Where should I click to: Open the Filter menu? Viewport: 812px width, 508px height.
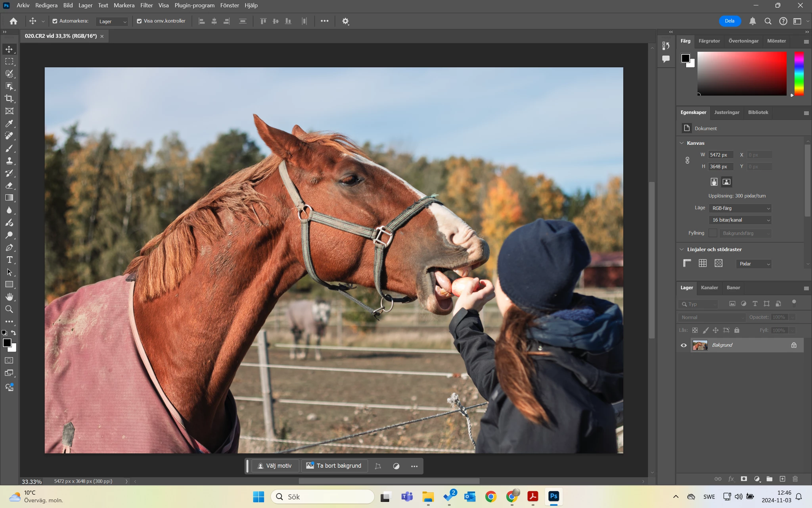pos(146,5)
